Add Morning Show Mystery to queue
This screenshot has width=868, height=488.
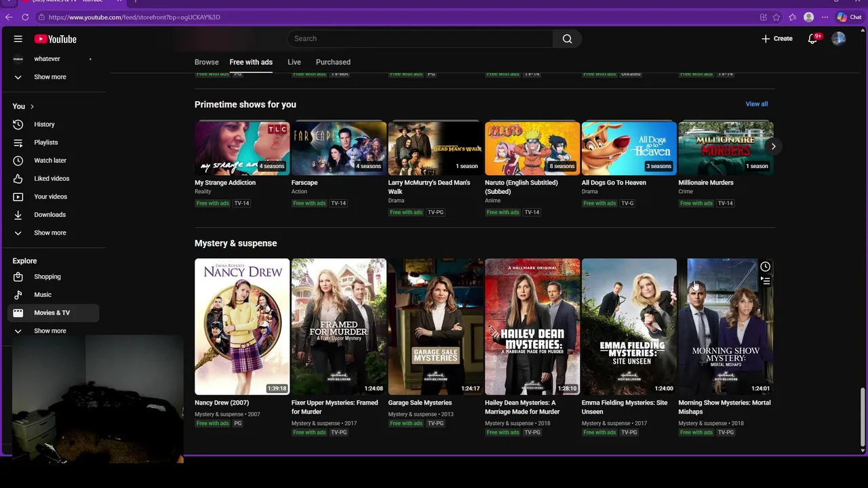[x=765, y=281]
